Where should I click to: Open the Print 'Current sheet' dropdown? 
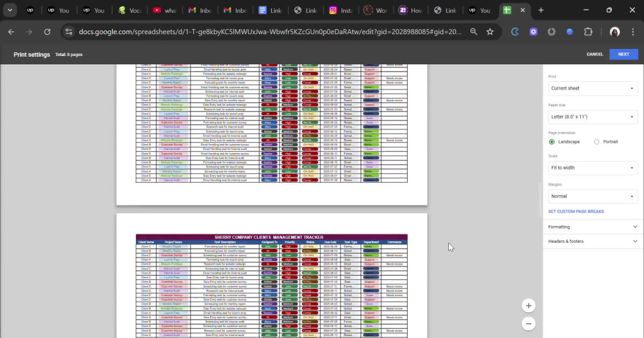[592, 88]
